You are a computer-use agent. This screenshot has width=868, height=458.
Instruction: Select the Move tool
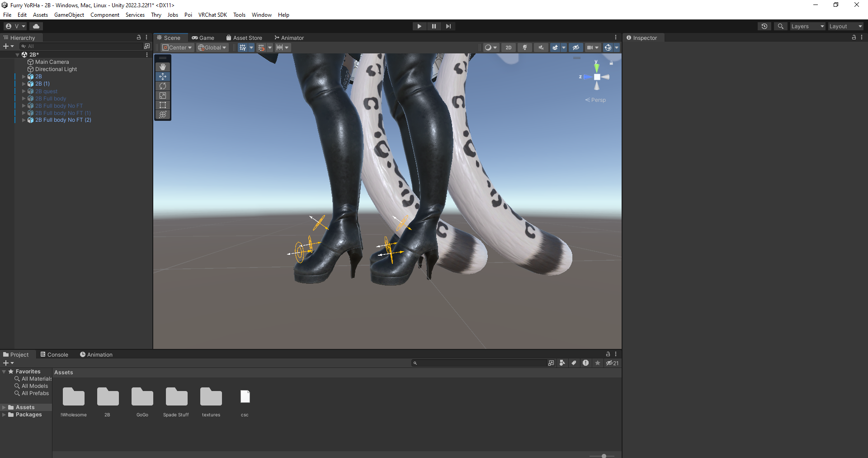[163, 76]
